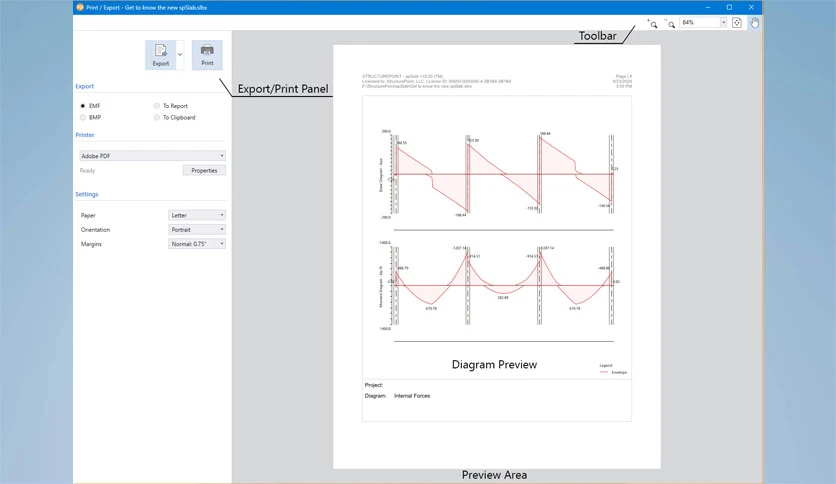The image size is (836, 484).
Task: Click the app icon in the title bar
Action: (x=80, y=7)
